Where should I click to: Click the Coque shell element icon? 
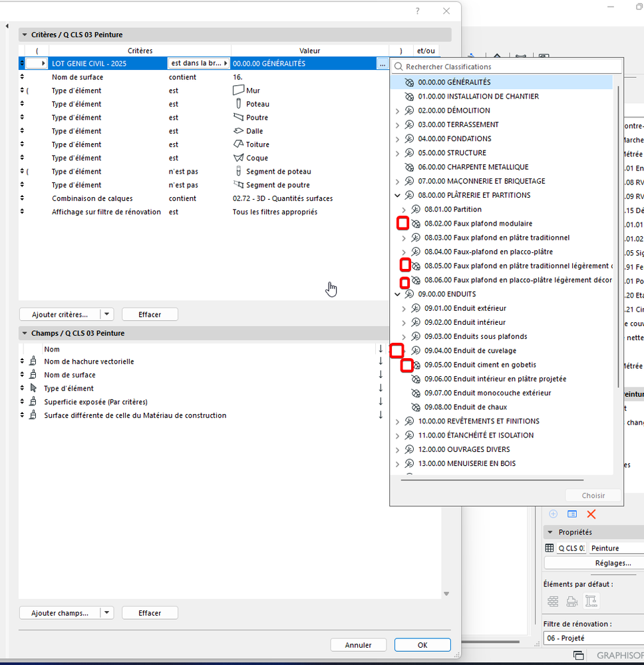click(238, 158)
